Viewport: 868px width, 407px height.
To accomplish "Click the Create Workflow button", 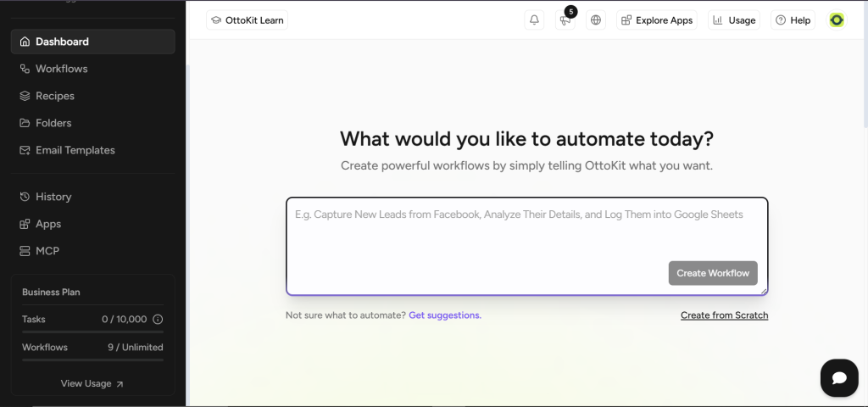I will pyautogui.click(x=713, y=273).
